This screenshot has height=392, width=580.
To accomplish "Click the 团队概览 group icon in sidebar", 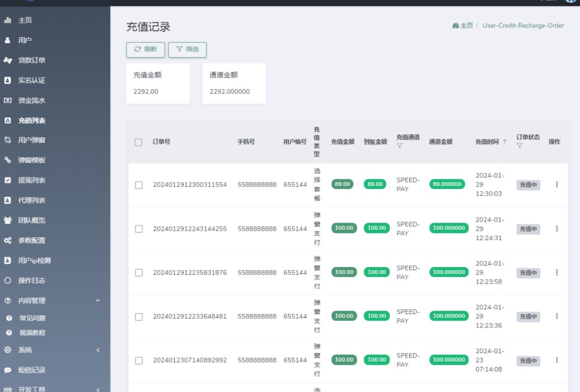I will pos(7,220).
